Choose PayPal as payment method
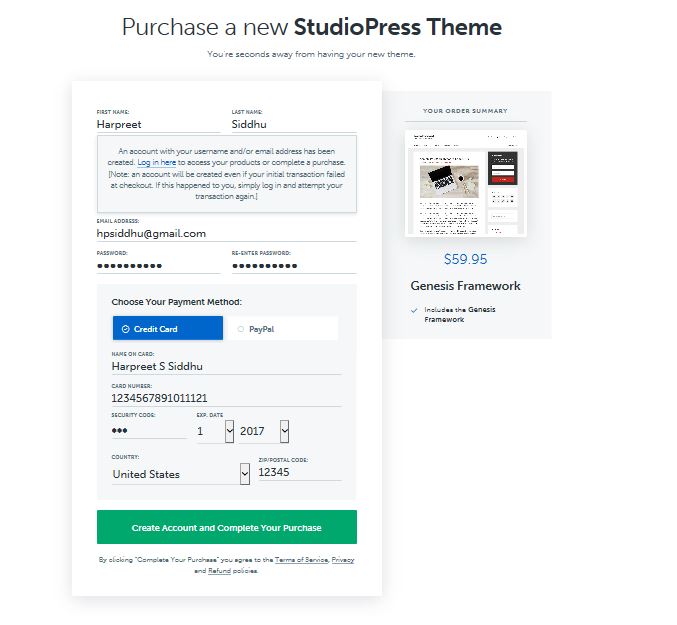Image resolution: width=677 pixels, height=625 pixels. (282, 328)
